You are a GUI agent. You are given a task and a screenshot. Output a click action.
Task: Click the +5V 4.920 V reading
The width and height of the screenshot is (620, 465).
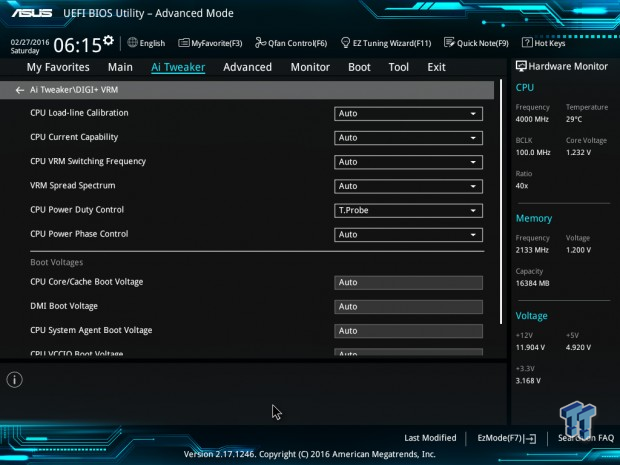[578, 348]
